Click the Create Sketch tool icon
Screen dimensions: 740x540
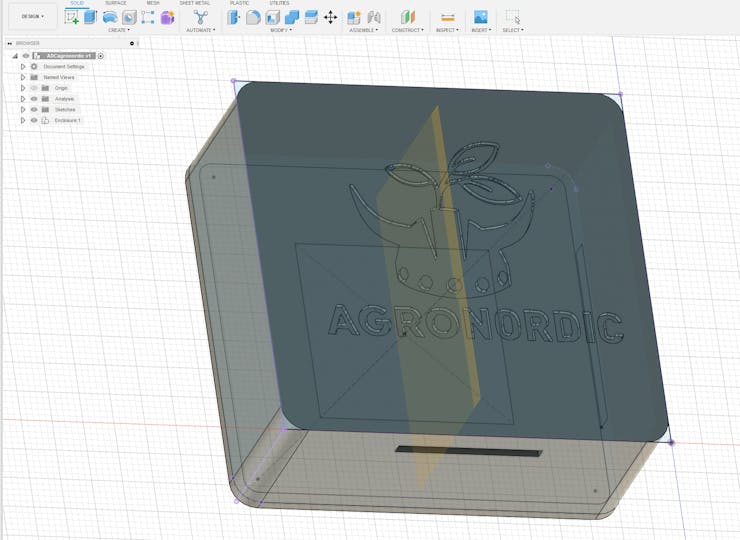pos(72,17)
